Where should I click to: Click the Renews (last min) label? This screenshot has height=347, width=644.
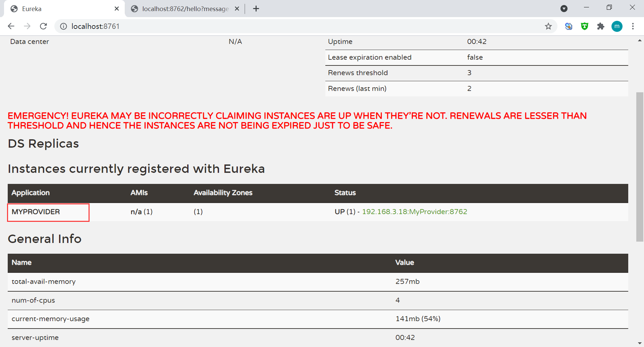(357, 89)
